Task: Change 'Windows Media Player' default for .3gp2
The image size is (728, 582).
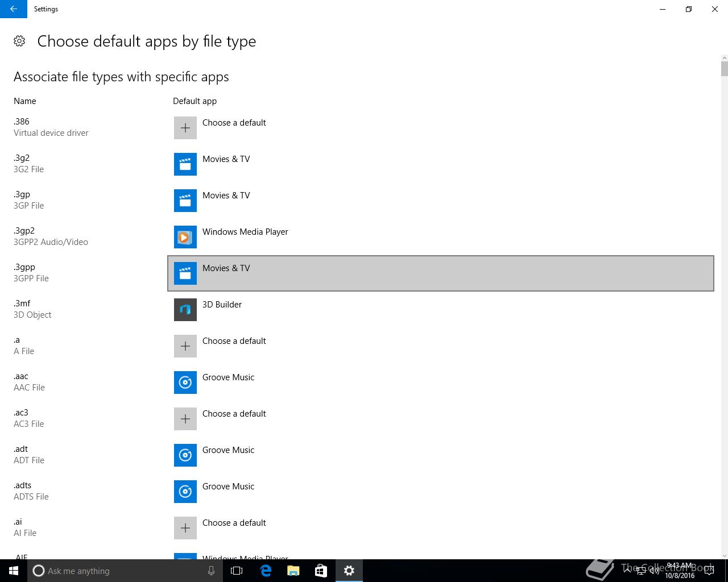Action: pos(245,232)
